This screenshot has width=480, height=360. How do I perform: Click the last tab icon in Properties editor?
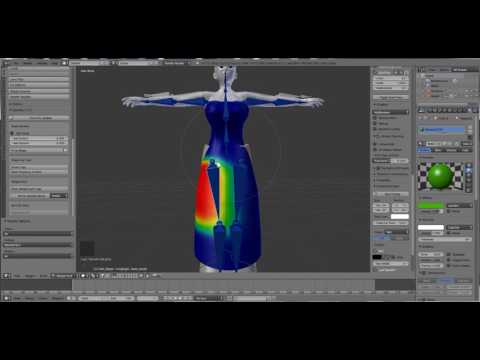pos(475,110)
